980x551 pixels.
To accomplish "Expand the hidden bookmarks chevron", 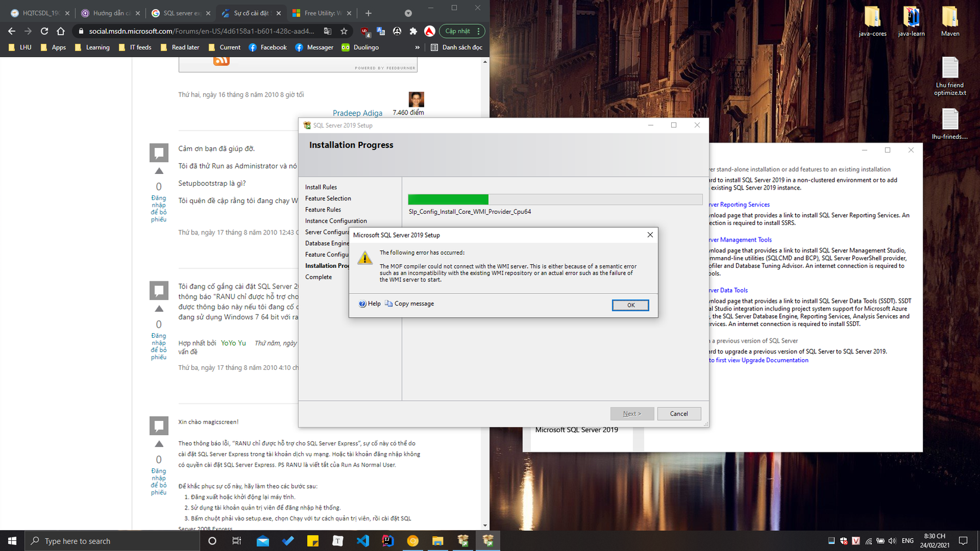I will [417, 47].
